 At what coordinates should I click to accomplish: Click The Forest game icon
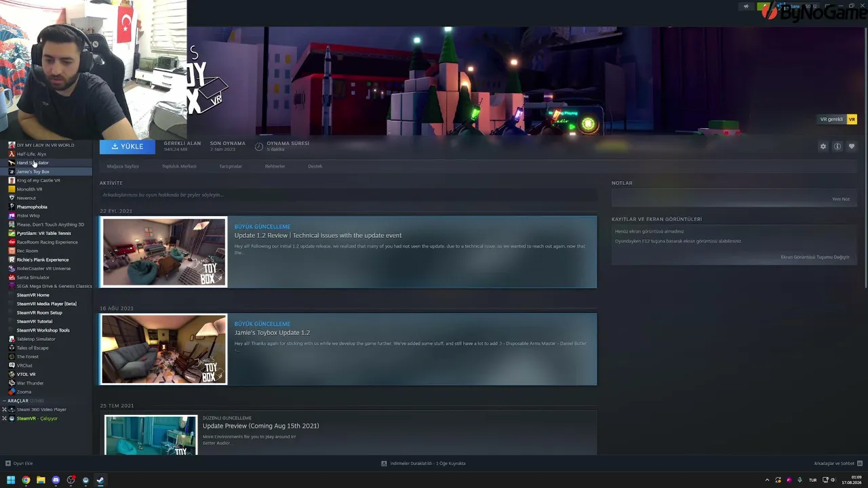(12, 357)
